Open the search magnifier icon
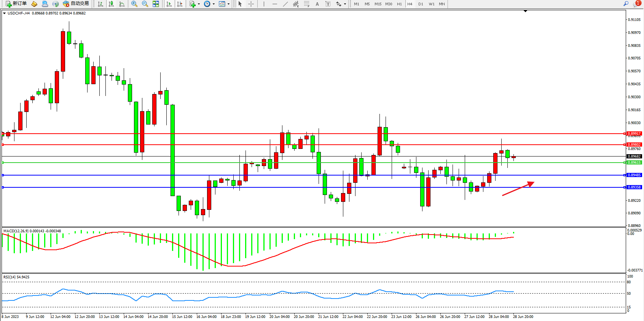The image size is (644, 321). pos(626,4)
